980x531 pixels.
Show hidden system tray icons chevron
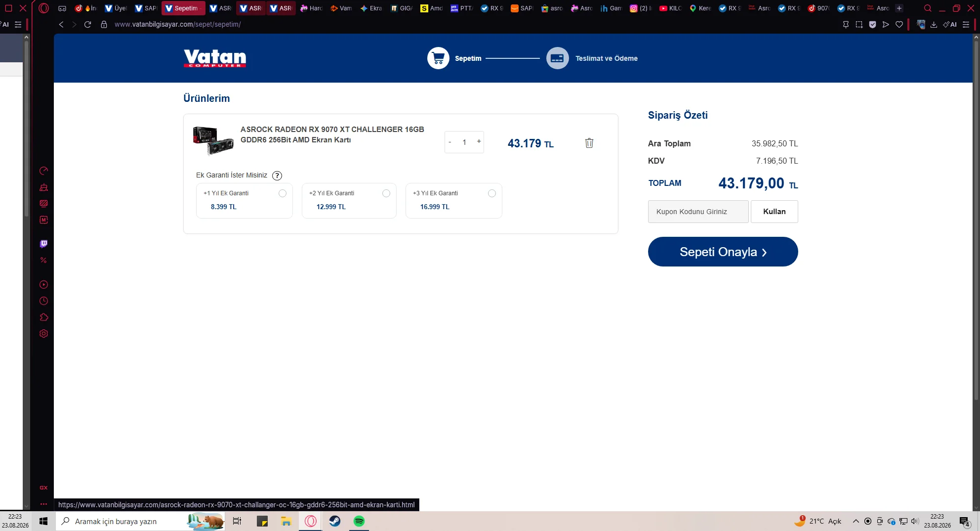click(x=856, y=521)
